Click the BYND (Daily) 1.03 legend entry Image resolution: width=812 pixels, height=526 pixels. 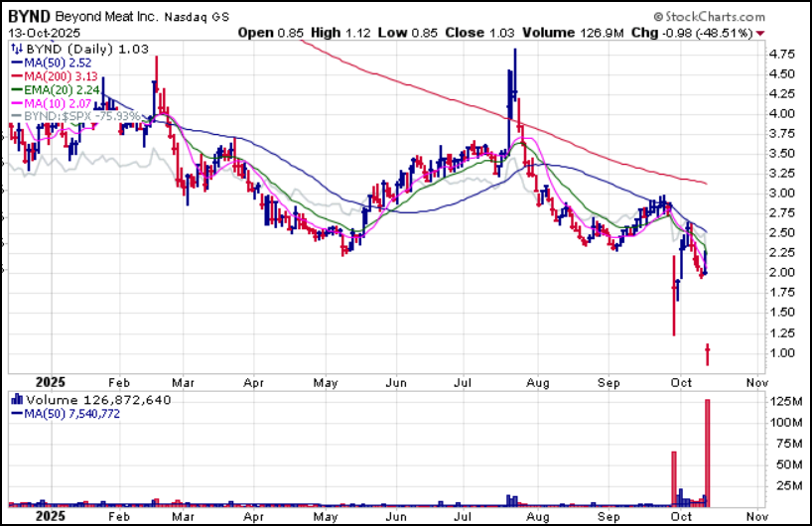[87, 50]
